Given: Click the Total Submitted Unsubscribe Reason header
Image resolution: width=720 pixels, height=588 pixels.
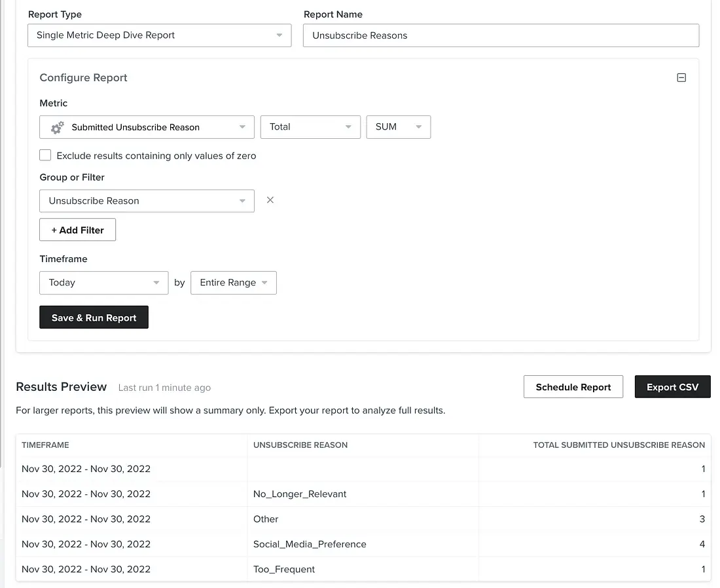Looking at the screenshot, I should pos(619,445).
